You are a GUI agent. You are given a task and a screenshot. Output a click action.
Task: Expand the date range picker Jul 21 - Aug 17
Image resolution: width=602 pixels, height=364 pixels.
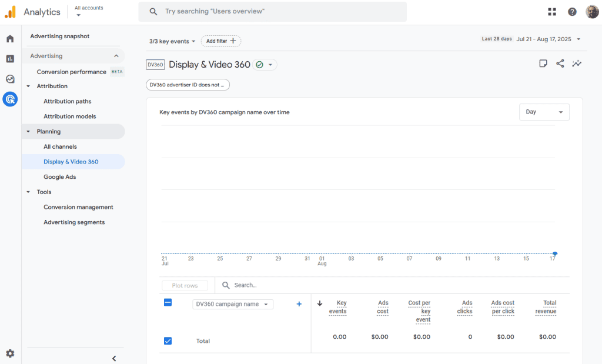549,39
